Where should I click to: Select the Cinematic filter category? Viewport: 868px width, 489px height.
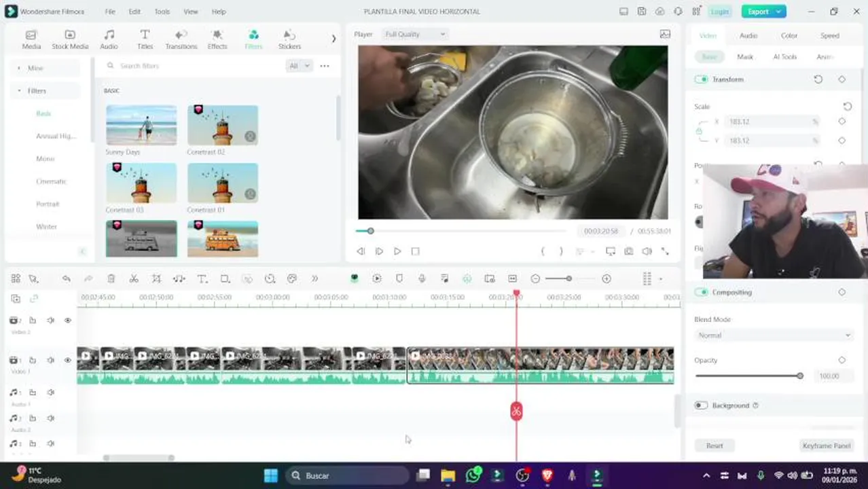(51, 181)
